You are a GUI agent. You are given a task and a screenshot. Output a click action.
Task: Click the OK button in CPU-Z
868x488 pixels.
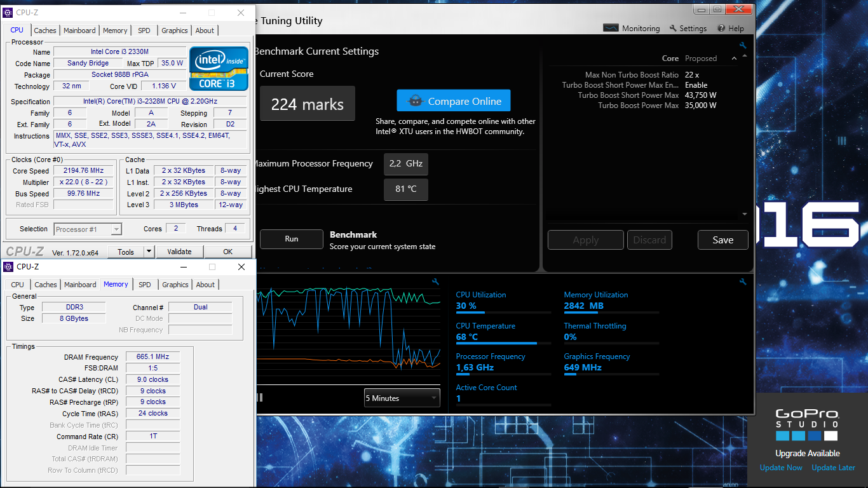[228, 252]
